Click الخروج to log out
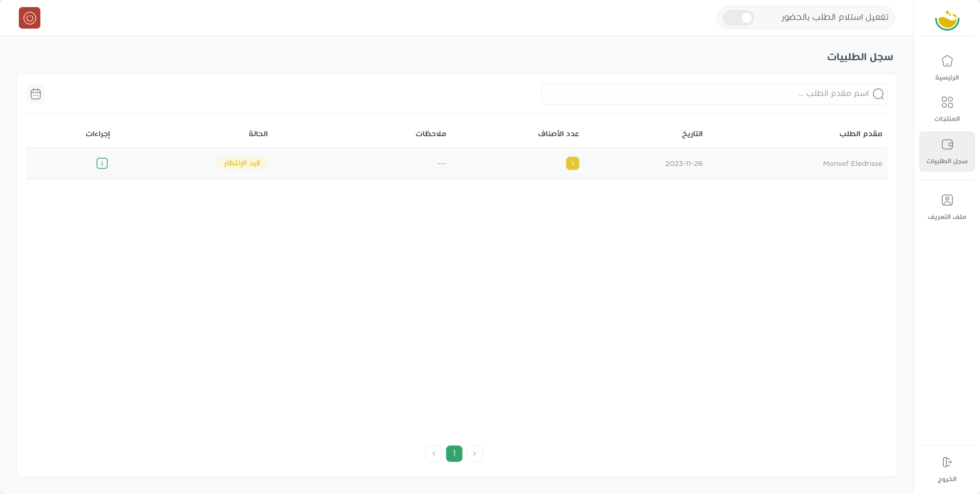The image size is (980, 494). [947, 470]
